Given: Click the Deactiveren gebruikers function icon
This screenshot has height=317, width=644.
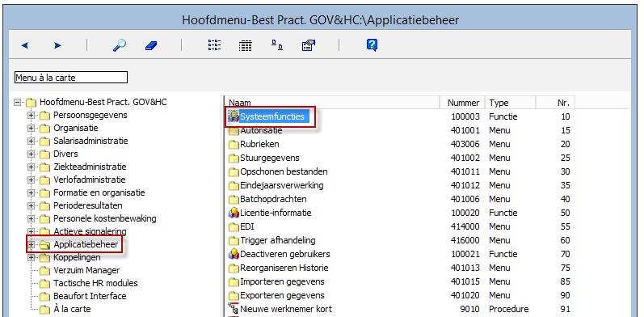Looking at the screenshot, I should (234, 254).
